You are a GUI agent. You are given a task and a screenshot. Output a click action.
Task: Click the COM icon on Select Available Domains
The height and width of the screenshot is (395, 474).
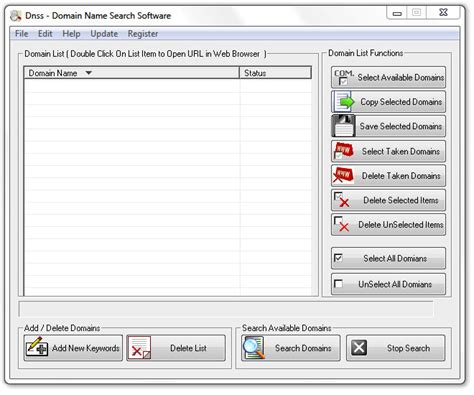click(x=344, y=77)
